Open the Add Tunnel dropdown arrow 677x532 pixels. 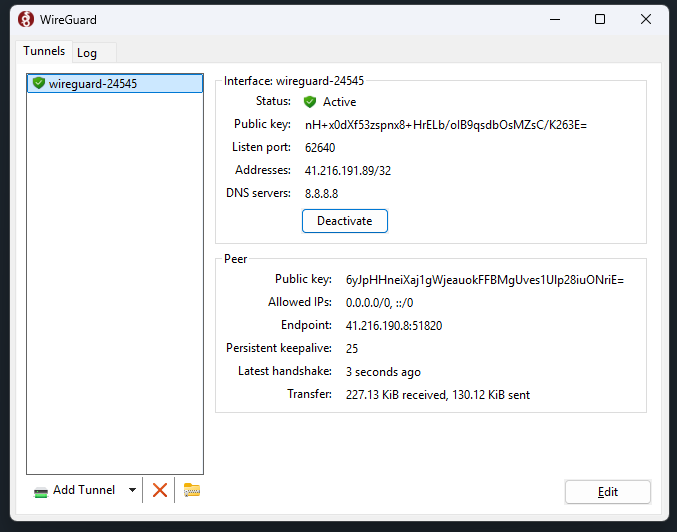pyautogui.click(x=133, y=490)
